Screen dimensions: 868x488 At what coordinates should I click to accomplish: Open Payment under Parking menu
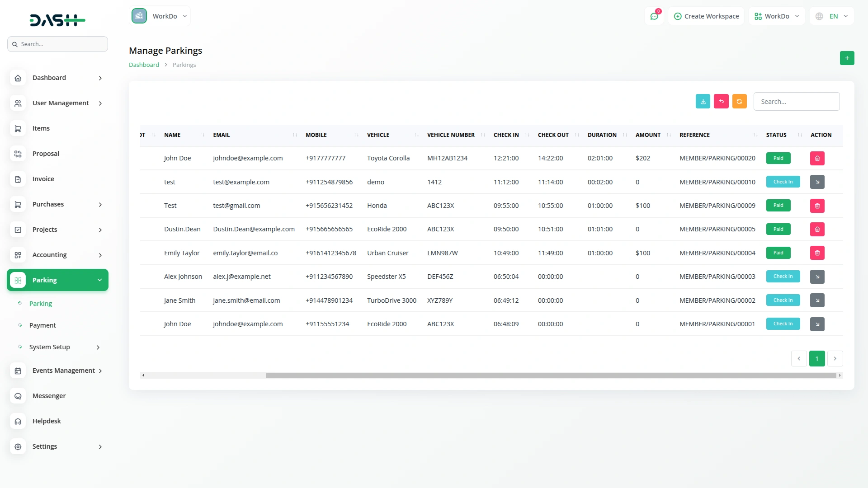tap(42, 325)
